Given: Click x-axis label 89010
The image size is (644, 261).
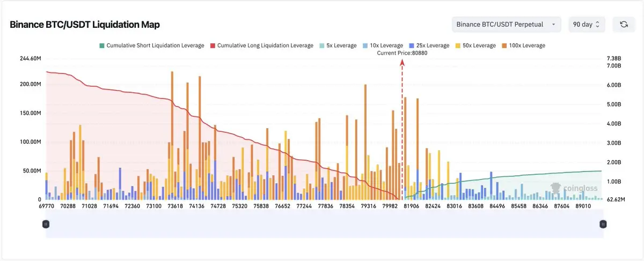Looking at the screenshot, I should pyautogui.click(x=583, y=206).
